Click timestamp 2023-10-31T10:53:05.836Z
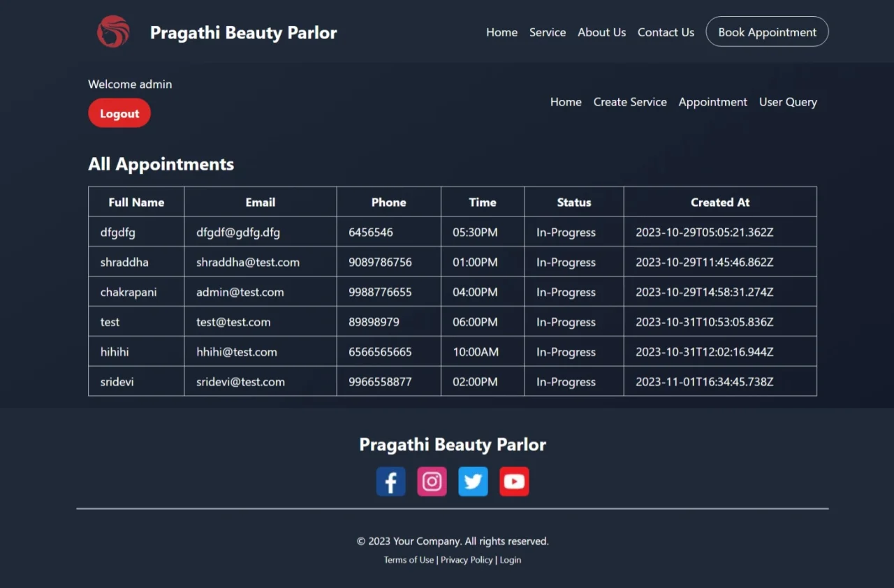894x588 pixels. [705, 322]
